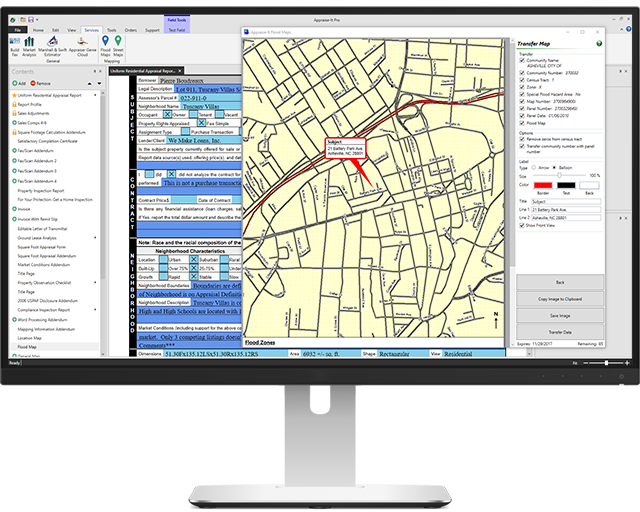
Task: Select Location Map in Contents list
Action: (x=29, y=338)
